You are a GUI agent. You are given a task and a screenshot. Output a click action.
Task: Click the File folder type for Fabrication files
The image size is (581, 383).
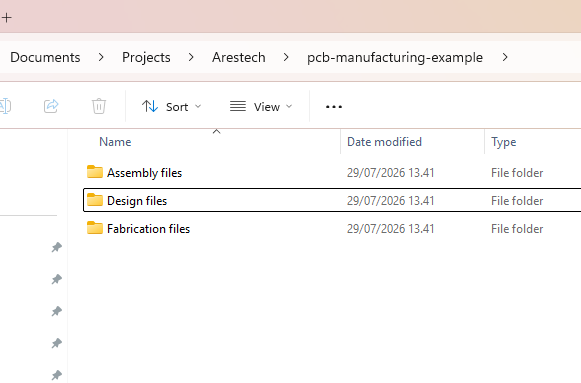point(517,229)
